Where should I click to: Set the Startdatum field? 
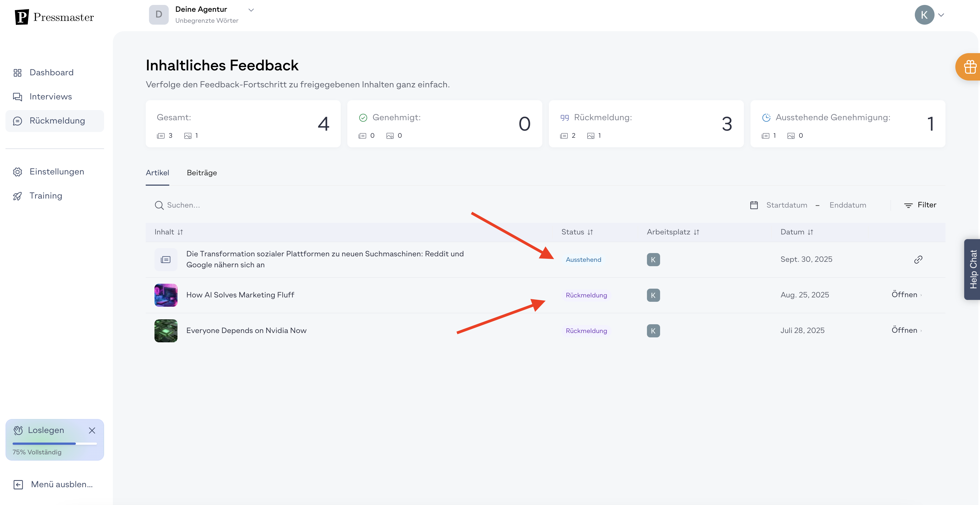pyautogui.click(x=787, y=205)
